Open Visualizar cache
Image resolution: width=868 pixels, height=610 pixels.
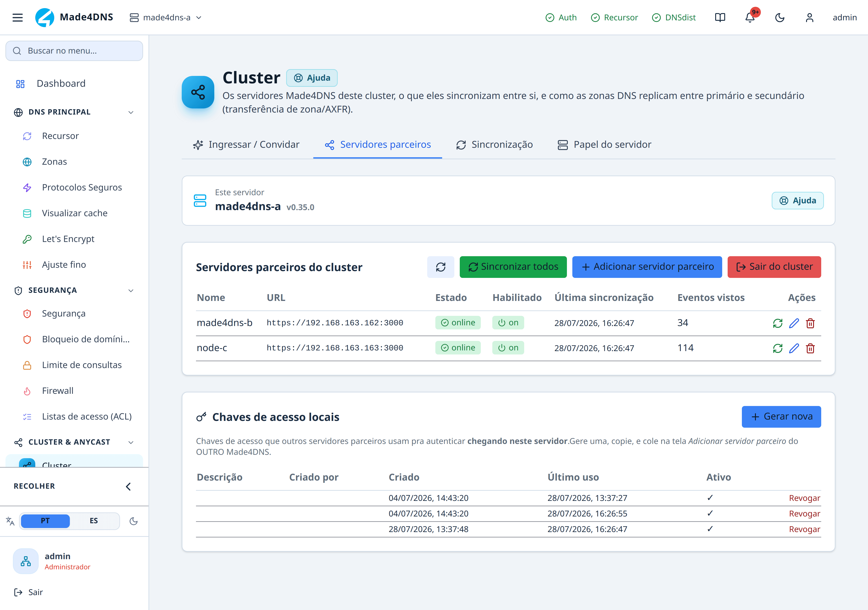click(x=74, y=213)
